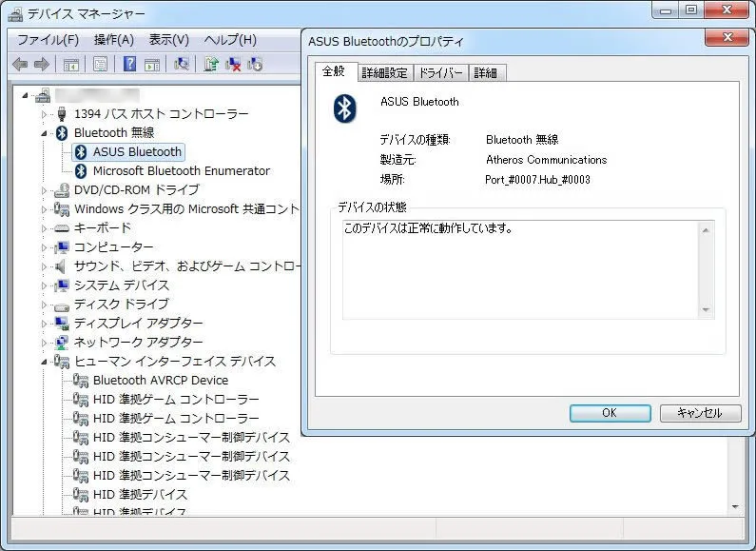This screenshot has width=756, height=551.
Task: Click the 1394 bus host controller icon
Action: coord(62,114)
